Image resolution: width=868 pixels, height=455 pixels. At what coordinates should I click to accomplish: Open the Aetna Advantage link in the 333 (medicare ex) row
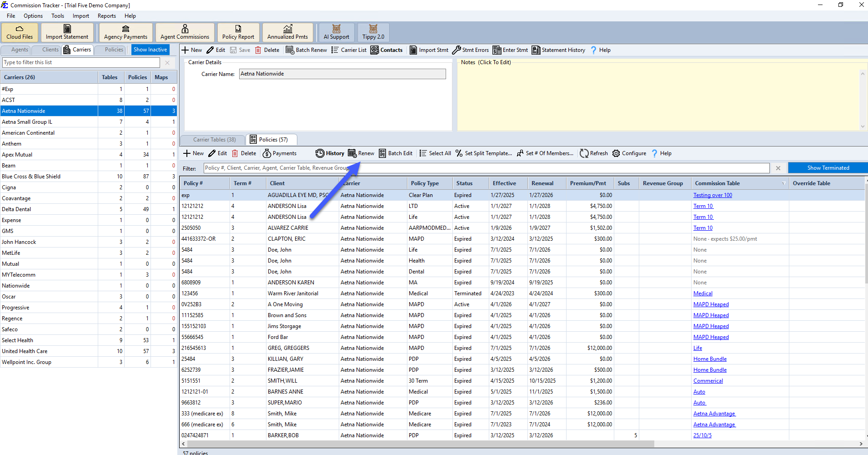coord(714,414)
